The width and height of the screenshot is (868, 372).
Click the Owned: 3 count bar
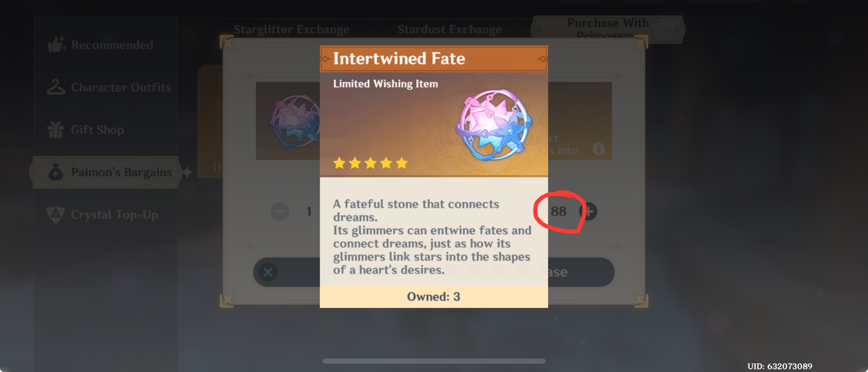click(434, 297)
